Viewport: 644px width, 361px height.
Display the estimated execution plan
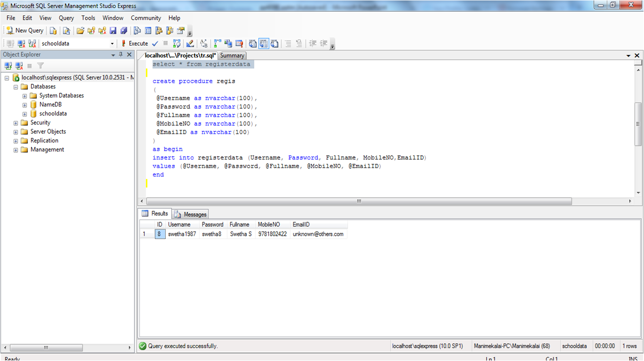pos(177,43)
